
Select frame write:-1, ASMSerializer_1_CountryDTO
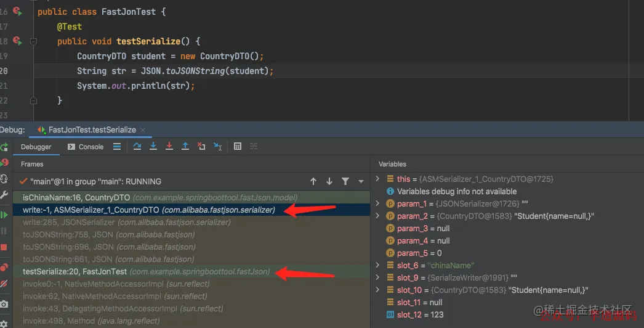(191, 210)
